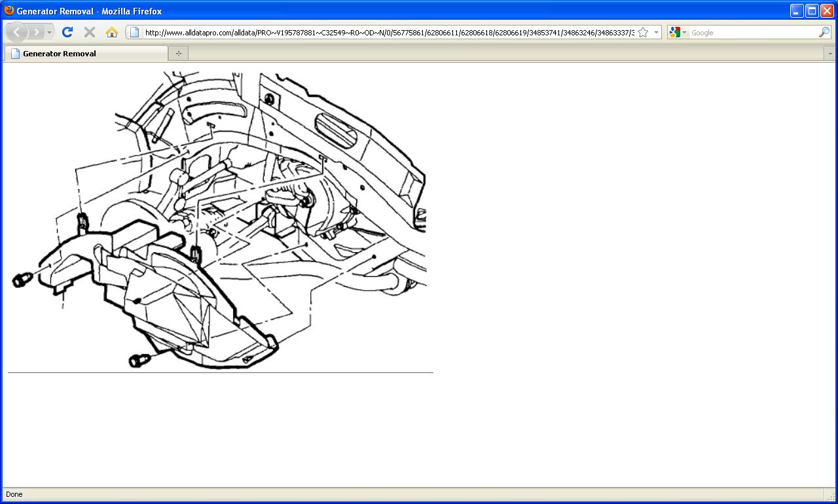Click the page identity icon in address bar

(x=135, y=32)
